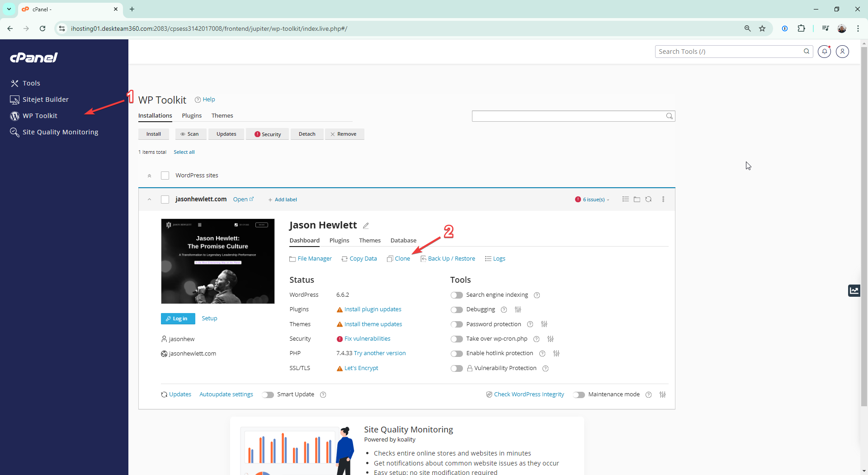Open the three-dot menu for jasonhewlett.com
Screen dimensions: 868x475
tap(663, 199)
